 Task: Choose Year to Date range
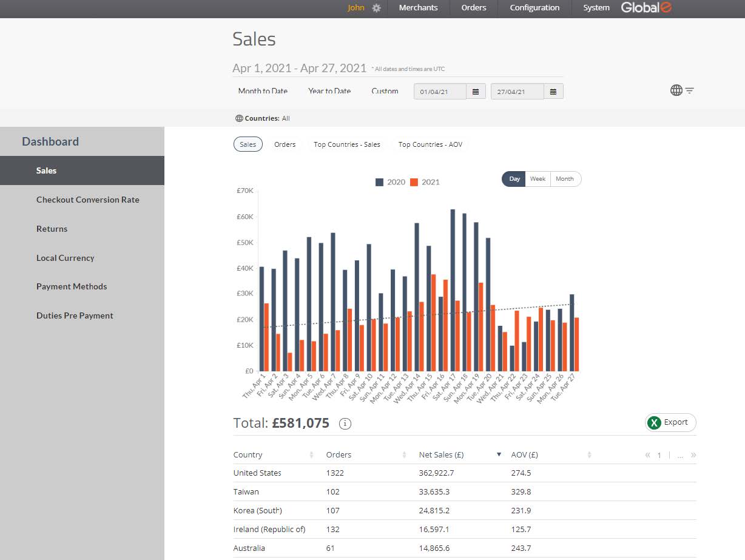(329, 91)
